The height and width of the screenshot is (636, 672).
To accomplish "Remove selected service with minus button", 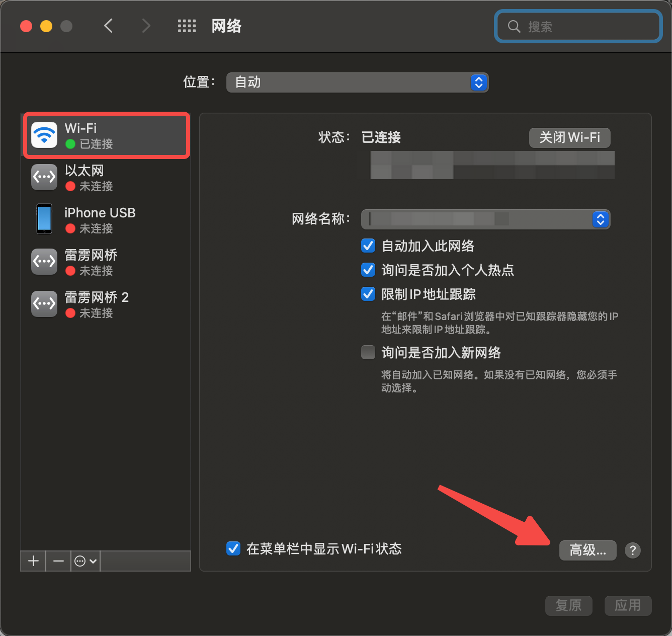I will click(58, 561).
